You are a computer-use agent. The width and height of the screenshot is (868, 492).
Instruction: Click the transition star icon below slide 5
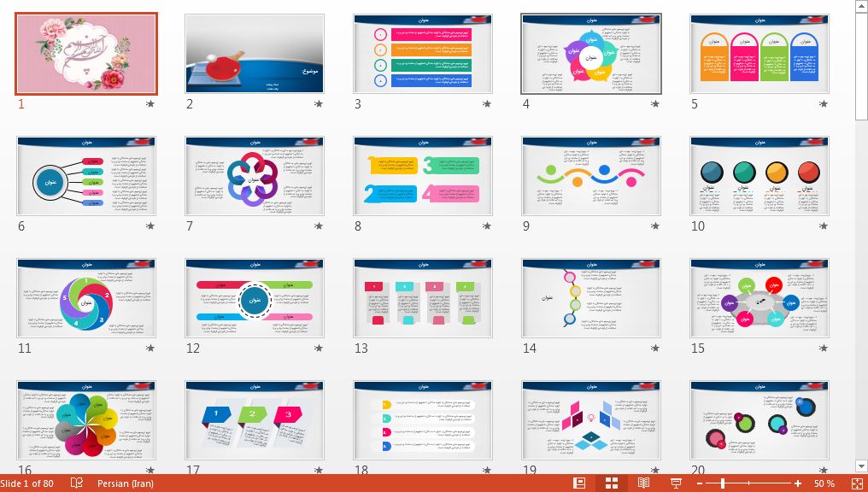tap(824, 104)
